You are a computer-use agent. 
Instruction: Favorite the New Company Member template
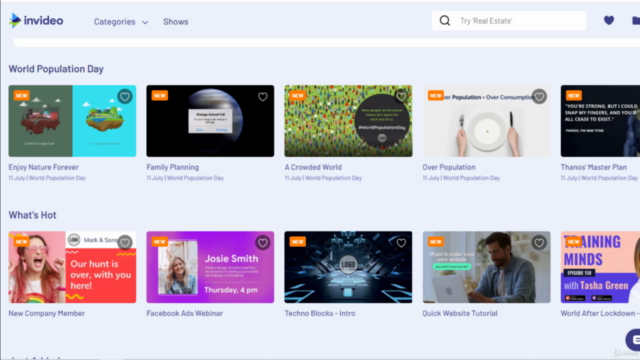[125, 243]
